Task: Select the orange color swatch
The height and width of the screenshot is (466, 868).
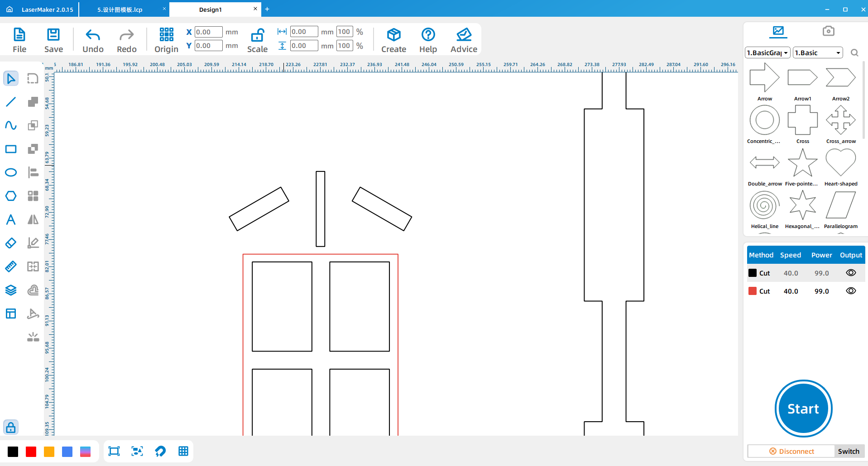Action: 49,452
